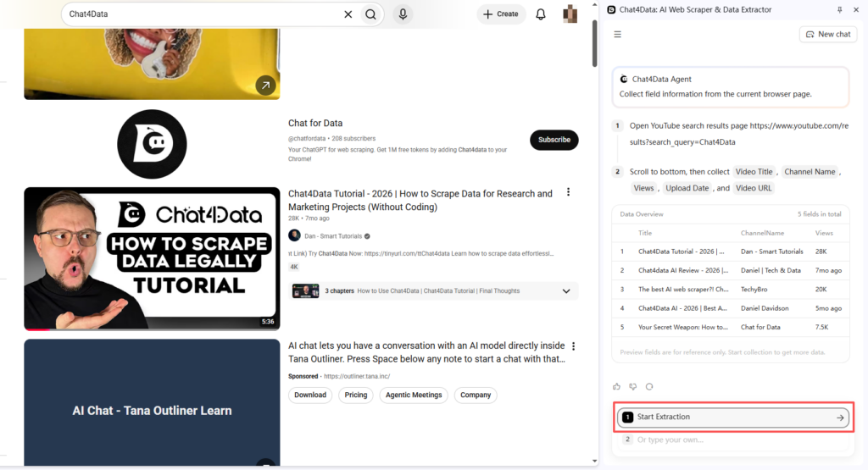Screen dimensions: 868x470
Task: Click into the Chat4Data search field
Action: point(202,14)
